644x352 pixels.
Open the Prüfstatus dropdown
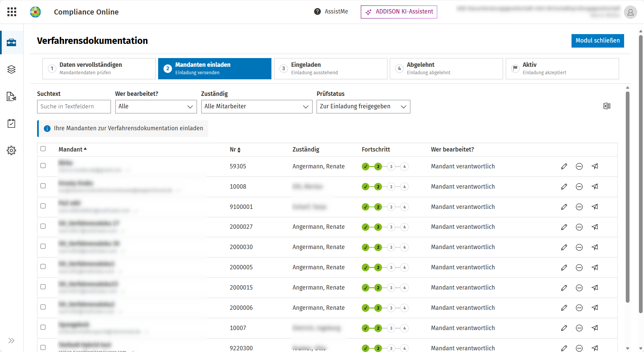(363, 107)
